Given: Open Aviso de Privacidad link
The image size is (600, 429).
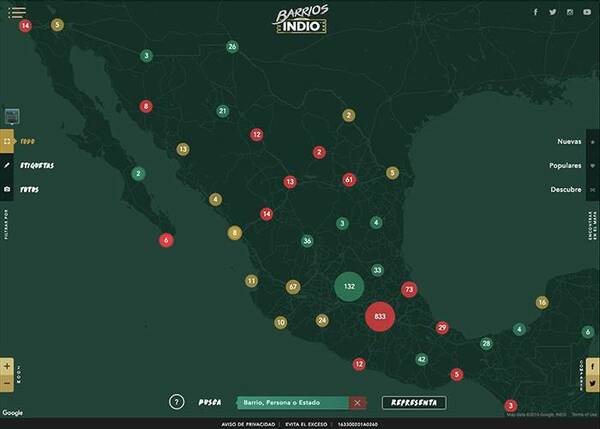Looking at the screenshot, I should [248, 424].
